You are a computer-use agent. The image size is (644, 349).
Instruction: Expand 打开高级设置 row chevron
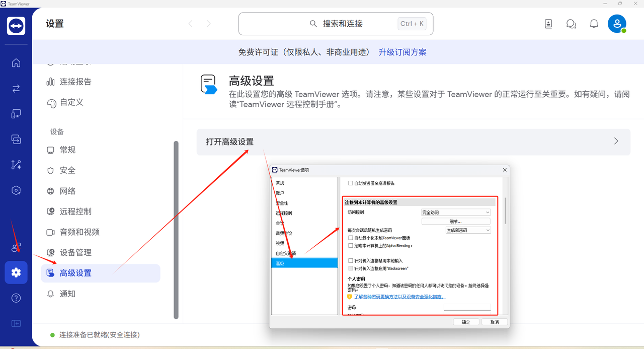tap(616, 142)
